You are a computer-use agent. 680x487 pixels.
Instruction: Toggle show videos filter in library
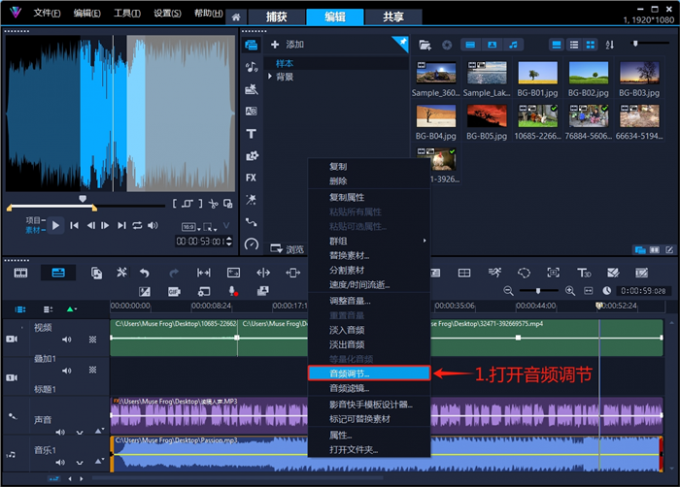click(x=471, y=45)
